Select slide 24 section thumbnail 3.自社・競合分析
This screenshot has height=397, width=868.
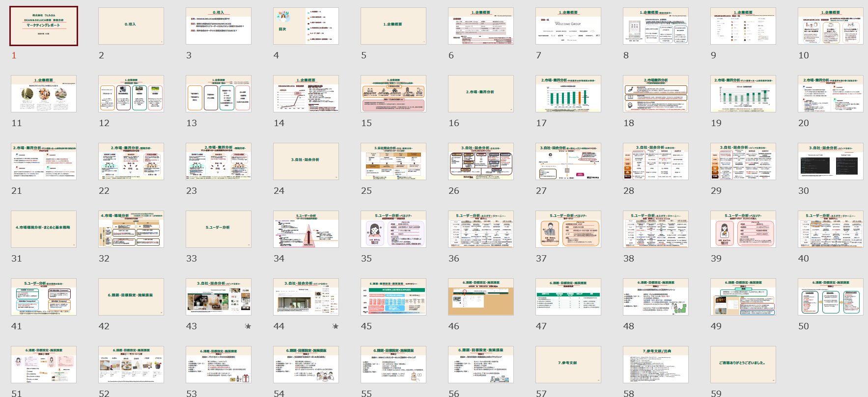(306, 161)
